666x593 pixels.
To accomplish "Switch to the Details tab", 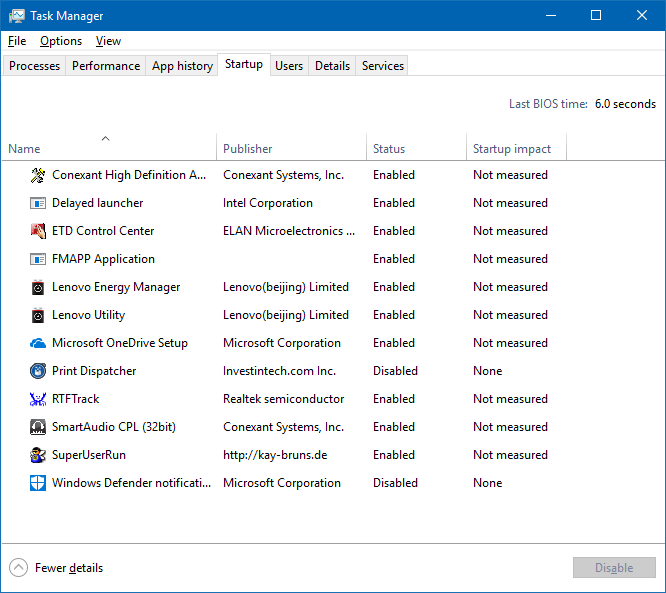I will point(332,66).
